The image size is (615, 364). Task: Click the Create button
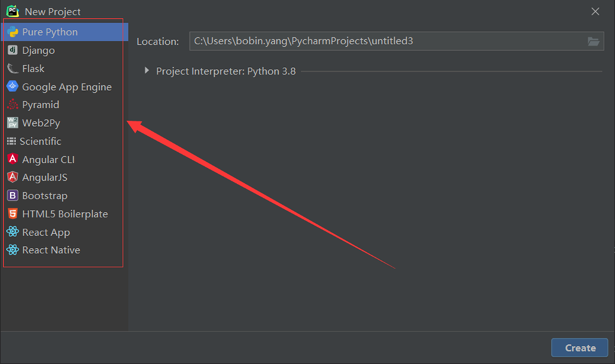579,348
